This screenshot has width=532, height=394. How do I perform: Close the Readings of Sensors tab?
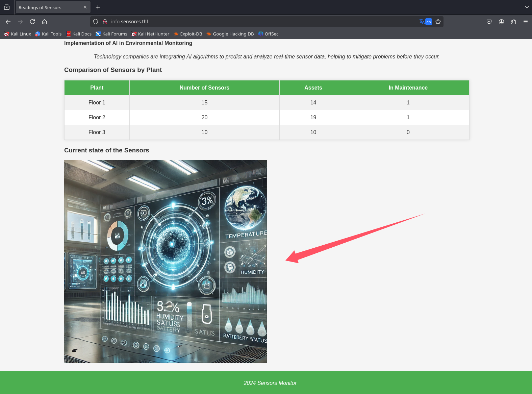85,7
